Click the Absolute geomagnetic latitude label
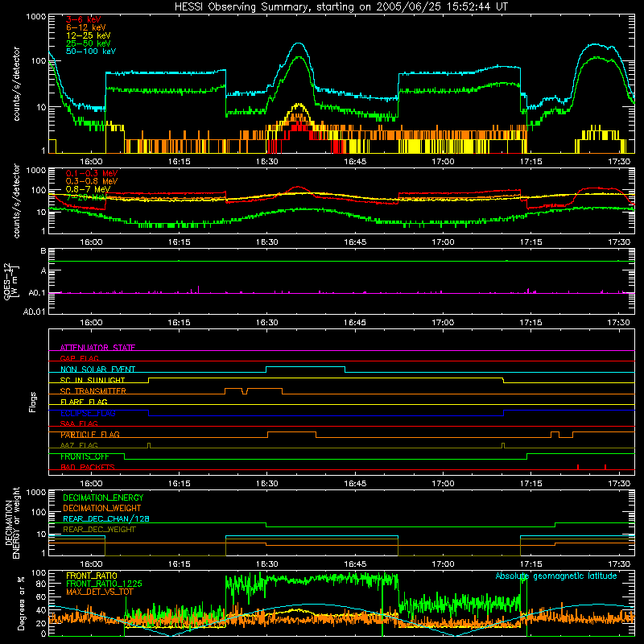This screenshot has height=644, width=644. (x=556, y=576)
